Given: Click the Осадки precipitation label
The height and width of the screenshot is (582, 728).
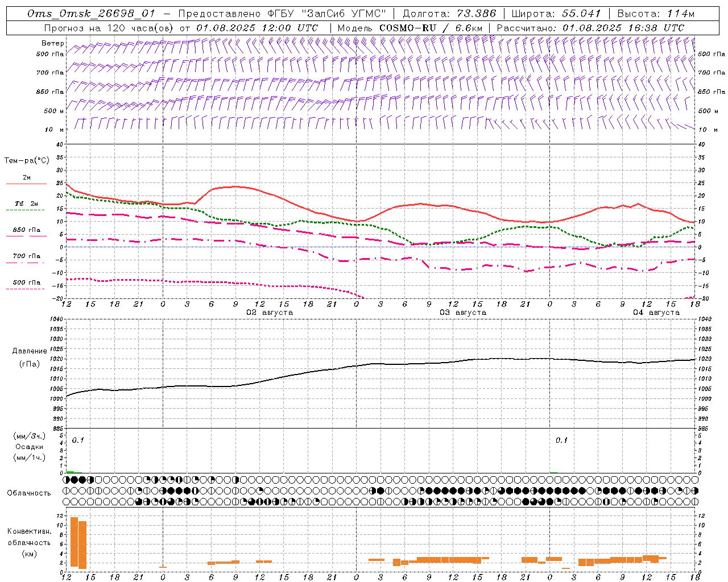Looking at the screenshot, I should click(x=29, y=447).
